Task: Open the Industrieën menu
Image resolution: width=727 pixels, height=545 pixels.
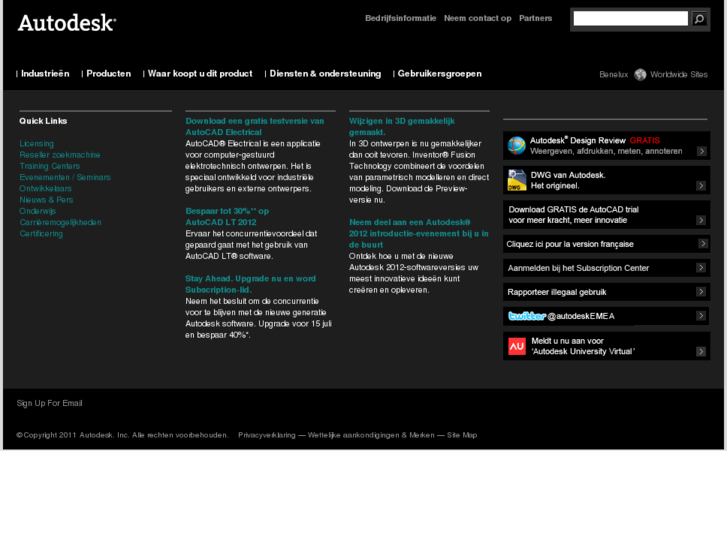Action: 45,74
